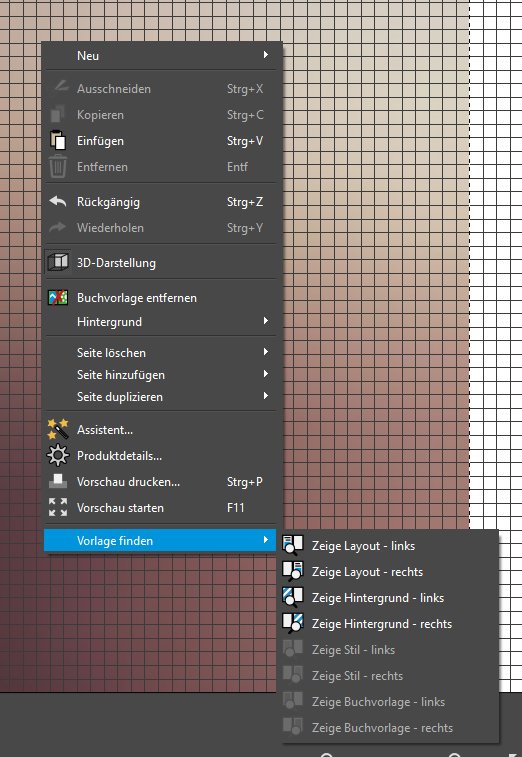Viewport: 522px width, 757px height.
Task: Click the Vorschau drucken printer icon
Action: (58, 481)
